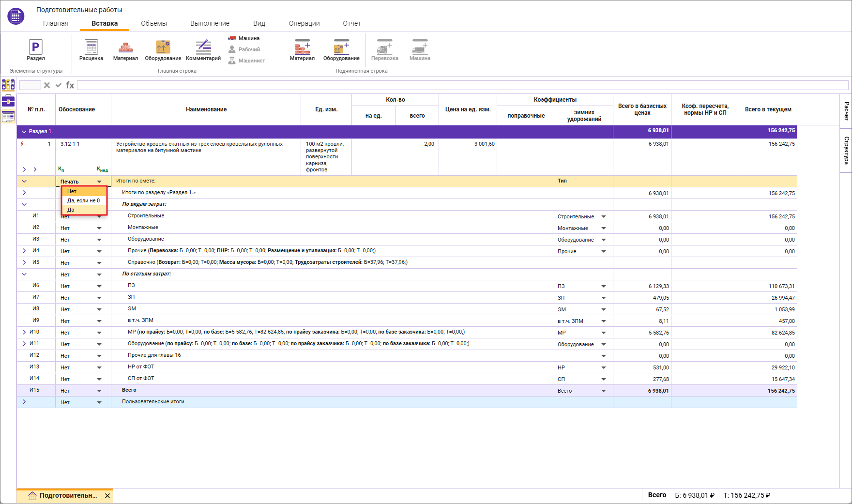This screenshot has height=504, width=852.
Task: Click the fx formula button
Action: click(70, 85)
